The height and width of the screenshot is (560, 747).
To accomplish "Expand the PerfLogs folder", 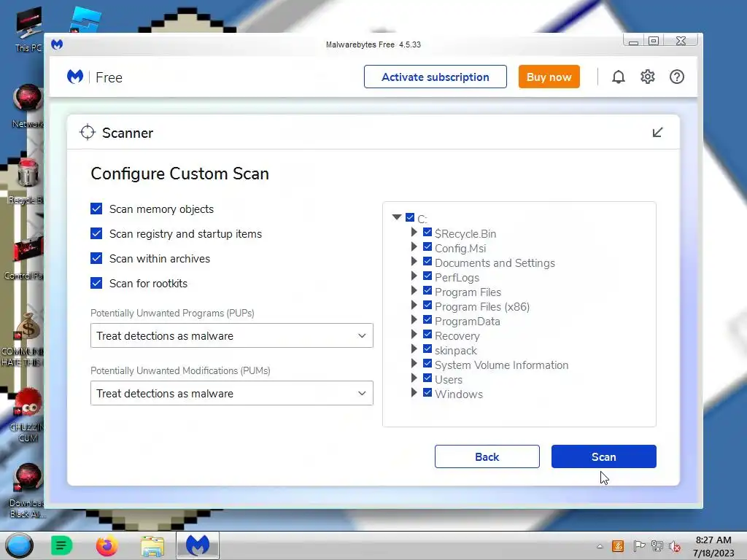I will [x=414, y=276].
